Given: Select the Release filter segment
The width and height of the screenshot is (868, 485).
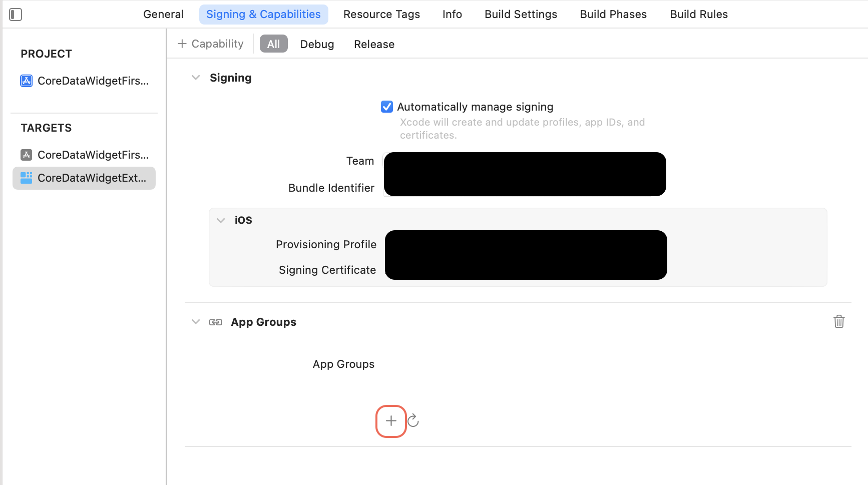Looking at the screenshot, I should coord(373,44).
